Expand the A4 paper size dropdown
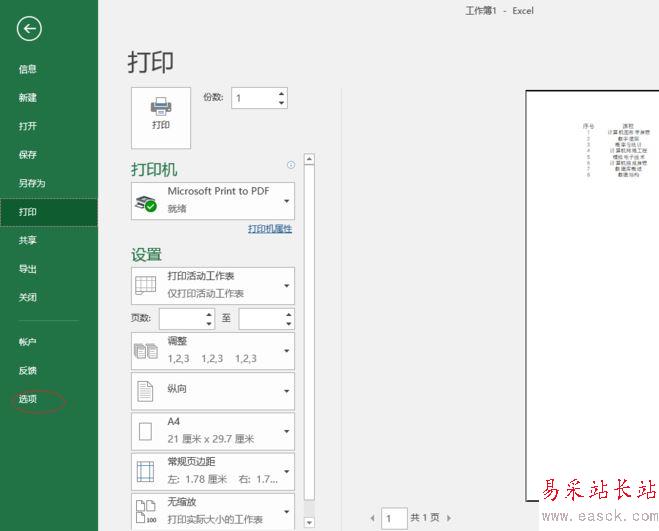Viewport: 659px width, 531px height. tap(213, 431)
